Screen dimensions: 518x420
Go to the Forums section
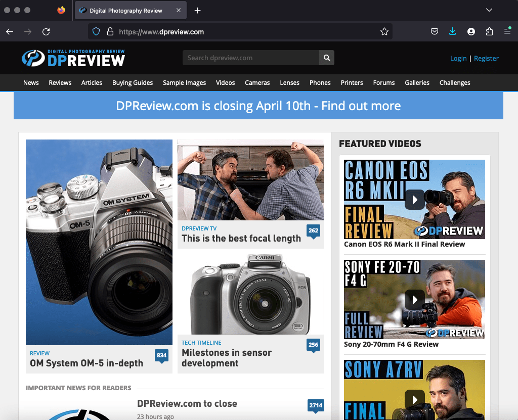pos(384,82)
